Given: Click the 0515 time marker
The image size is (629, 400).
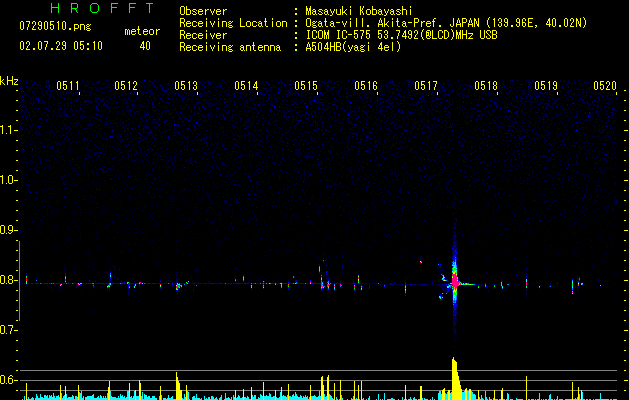Looking at the screenshot, I should pos(306,86).
